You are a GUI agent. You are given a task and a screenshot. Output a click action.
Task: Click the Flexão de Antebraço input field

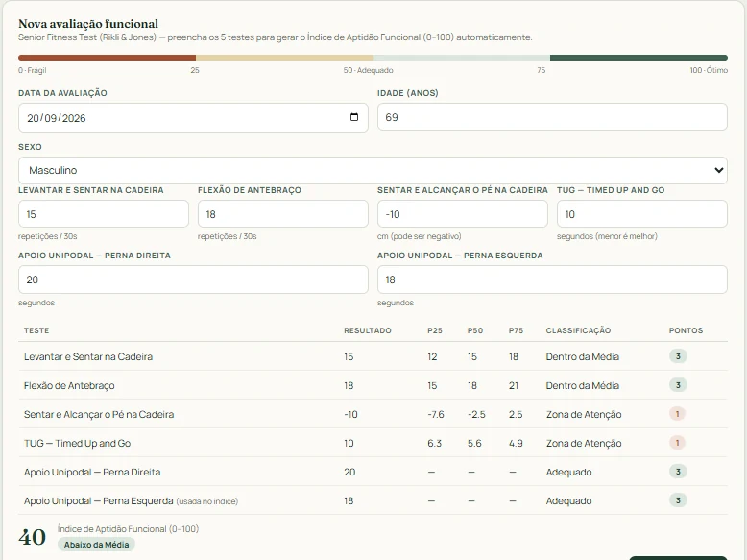point(283,214)
